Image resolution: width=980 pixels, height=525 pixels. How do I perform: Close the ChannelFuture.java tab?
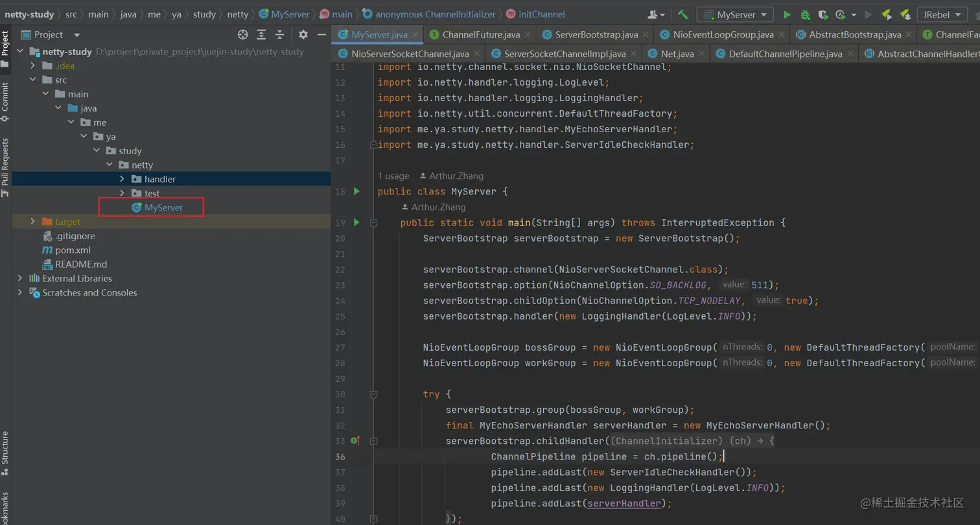click(528, 34)
